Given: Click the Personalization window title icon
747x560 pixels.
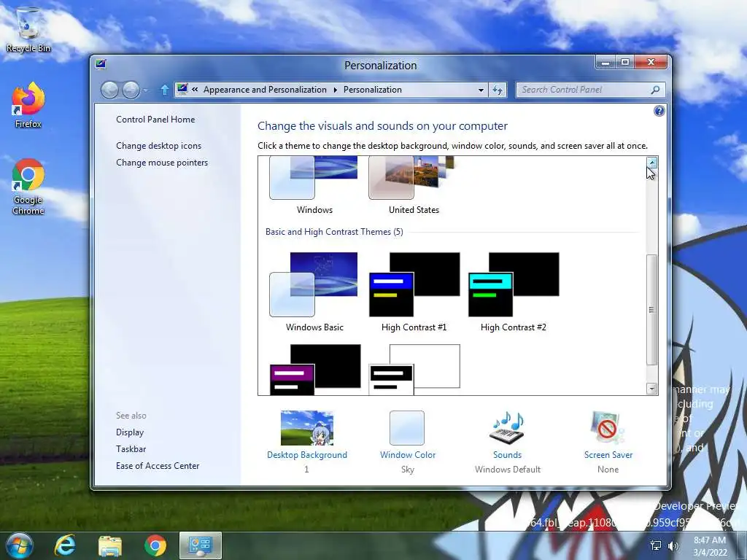Looking at the screenshot, I should click(101, 64).
